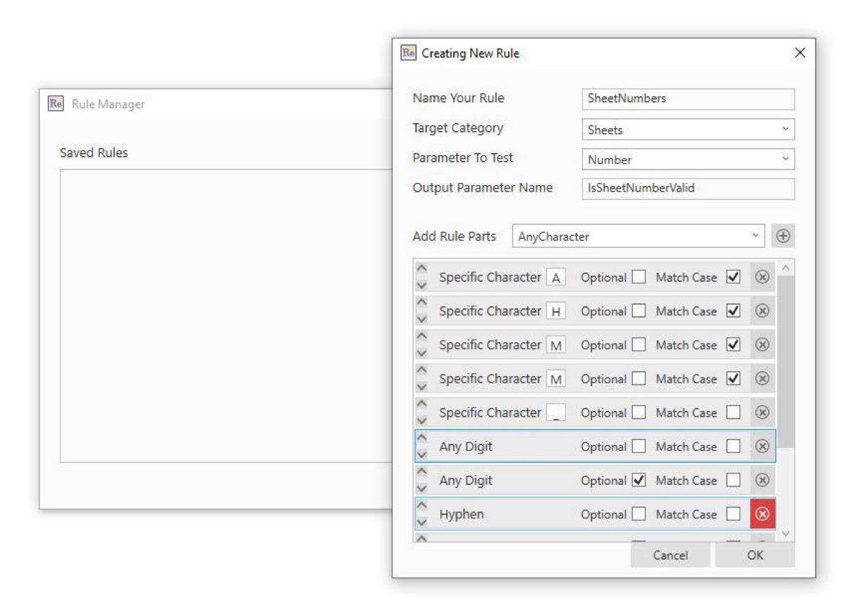855x616 pixels.
Task: Enable Optional for the underscore character
Action: (x=638, y=413)
